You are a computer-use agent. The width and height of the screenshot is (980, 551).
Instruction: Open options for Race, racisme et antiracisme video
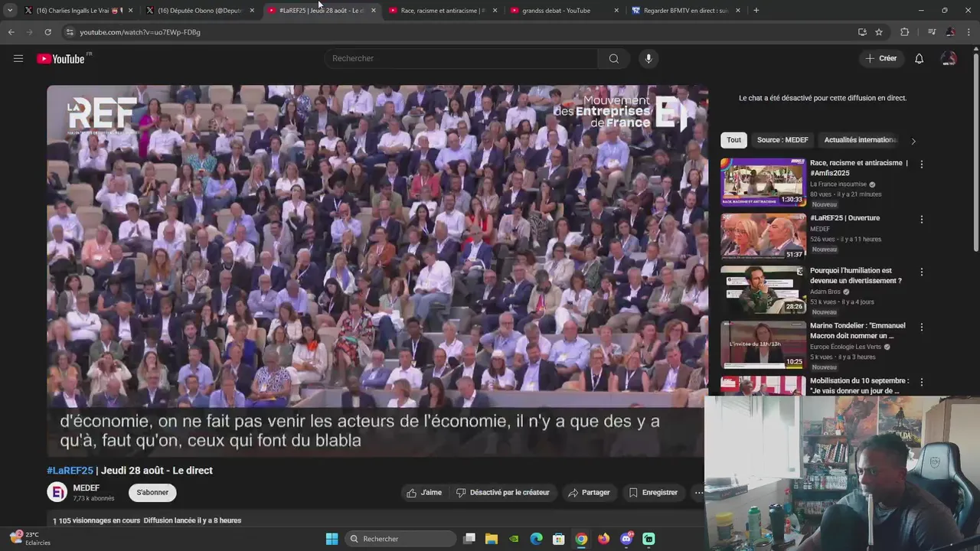pos(921,165)
